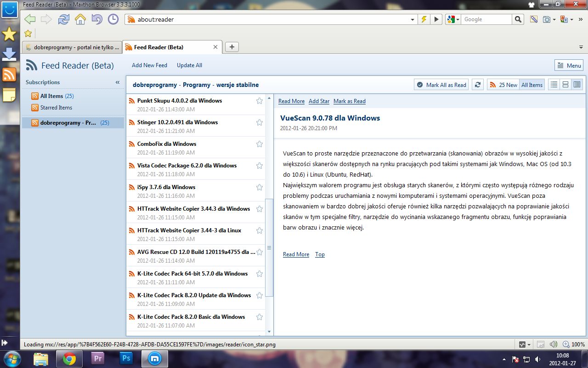Collapse the Subscriptions panel chevron
Screen dimensions: 588x368
pos(118,82)
